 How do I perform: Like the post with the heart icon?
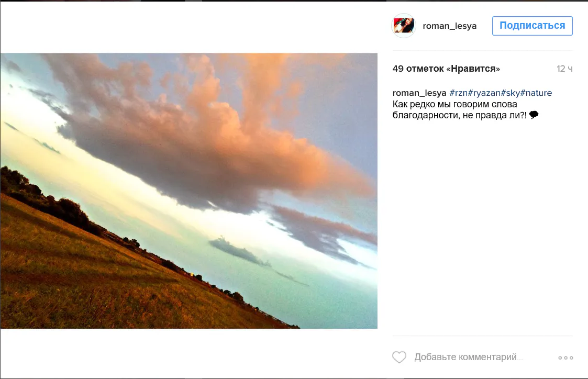(x=399, y=357)
